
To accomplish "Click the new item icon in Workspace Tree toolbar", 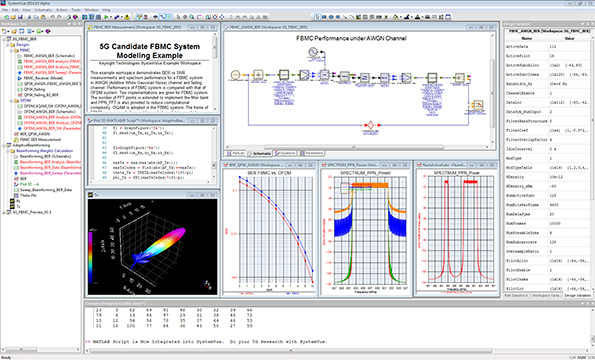I will point(4,31).
